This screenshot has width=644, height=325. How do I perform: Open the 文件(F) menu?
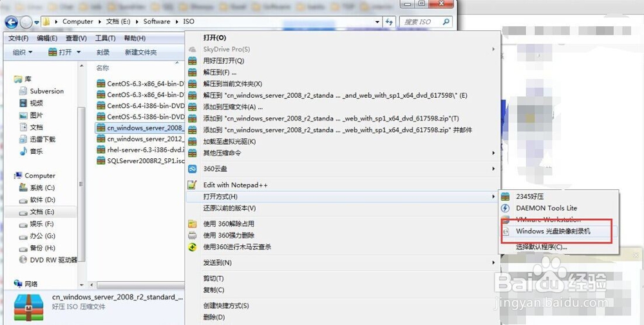(19, 38)
